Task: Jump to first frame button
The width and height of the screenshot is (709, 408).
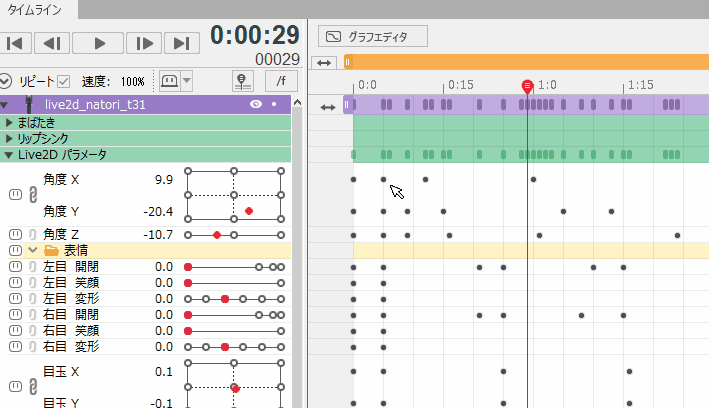Action: click(15, 43)
